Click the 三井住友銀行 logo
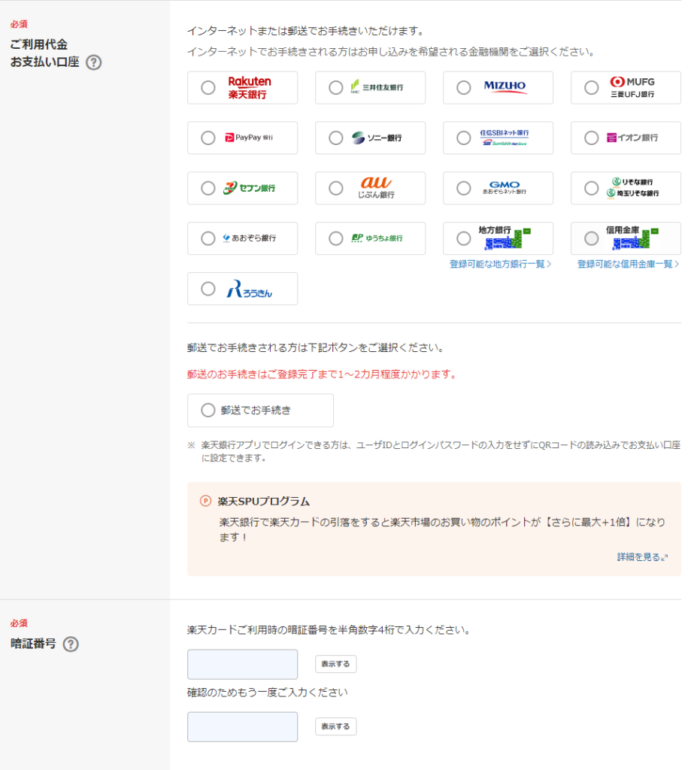The width and height of the screenshot is (700, 770). tap(377, 87)
